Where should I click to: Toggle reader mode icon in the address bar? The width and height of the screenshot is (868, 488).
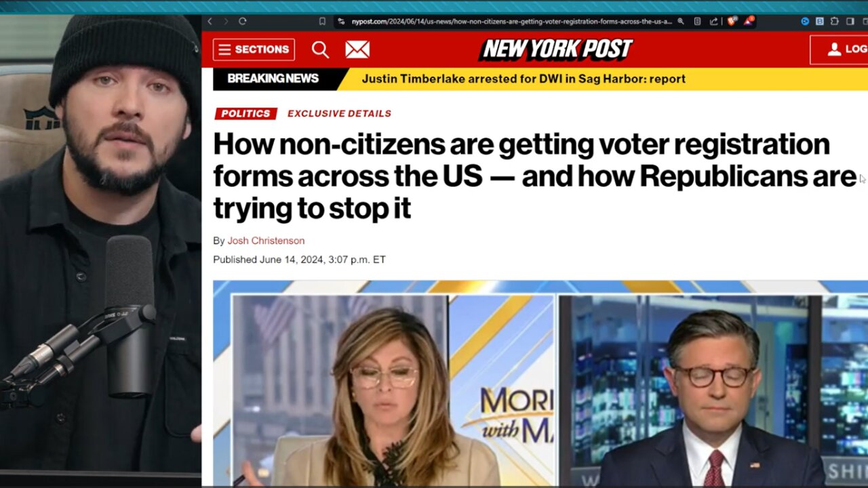tap(697, 22)
